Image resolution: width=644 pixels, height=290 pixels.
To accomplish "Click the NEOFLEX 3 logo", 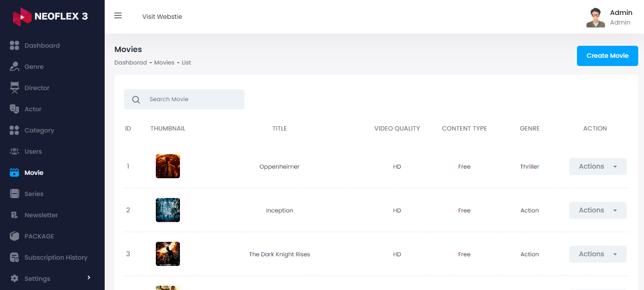I will 50,16.
